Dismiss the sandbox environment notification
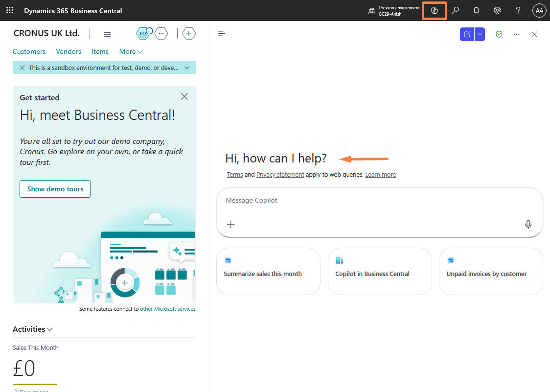550x392 pixels. [x=22, y=68]
